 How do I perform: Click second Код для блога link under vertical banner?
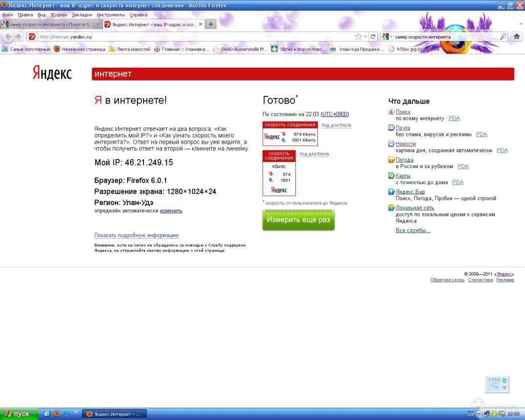pyautogui.click(x=314, y=154)
